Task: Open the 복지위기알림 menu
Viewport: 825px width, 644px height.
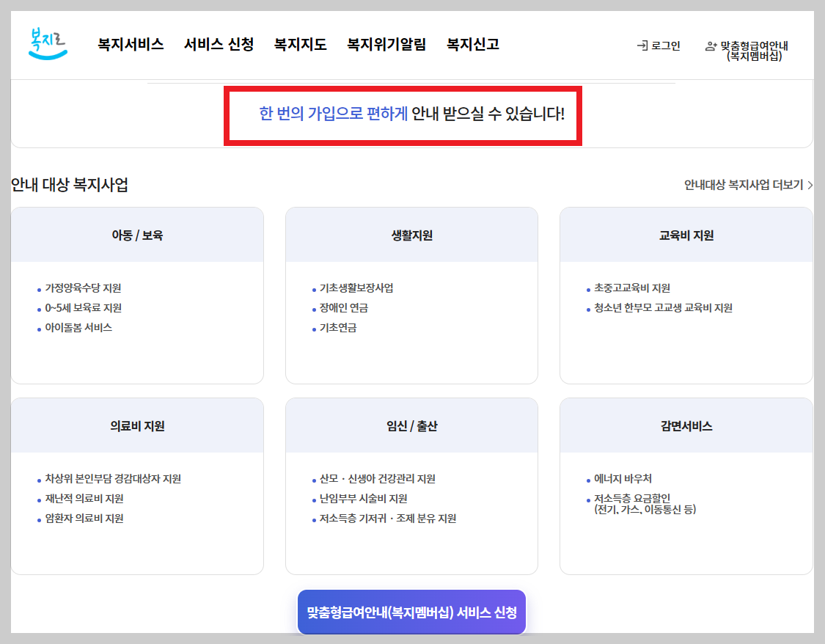Action: coord(386,44)
